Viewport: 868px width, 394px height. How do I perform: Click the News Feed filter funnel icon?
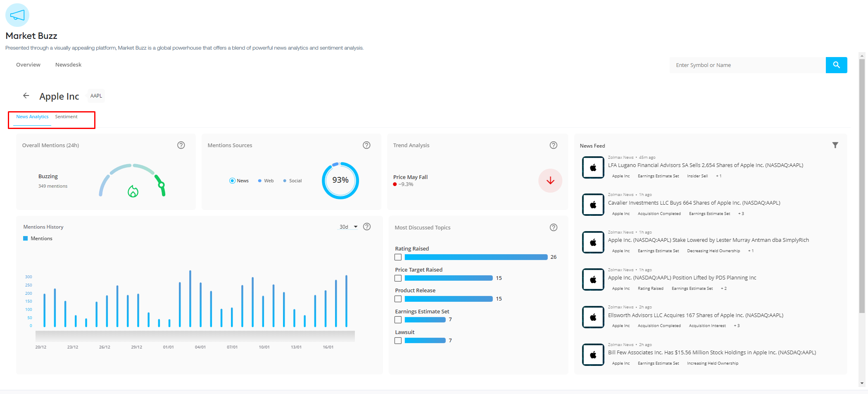[x=835, y=145]
